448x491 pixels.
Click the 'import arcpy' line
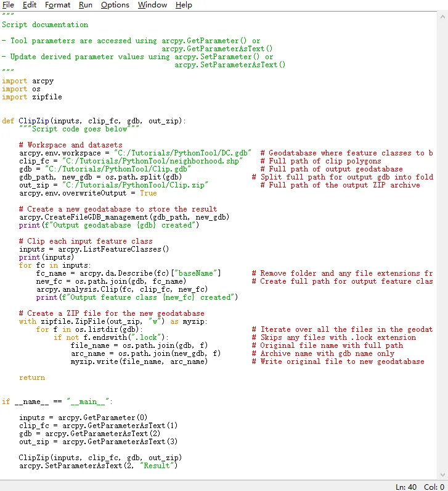[28, 81]
